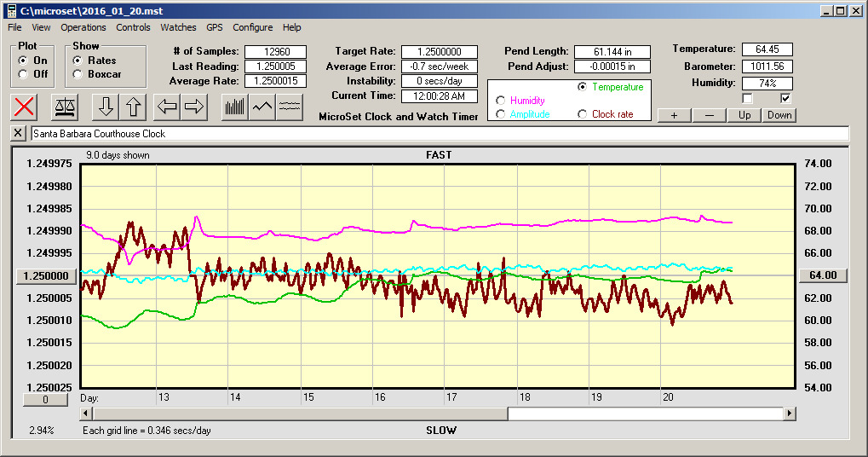Click the balance scale icon
868x457 pixels.
click(x=64, y=107)
